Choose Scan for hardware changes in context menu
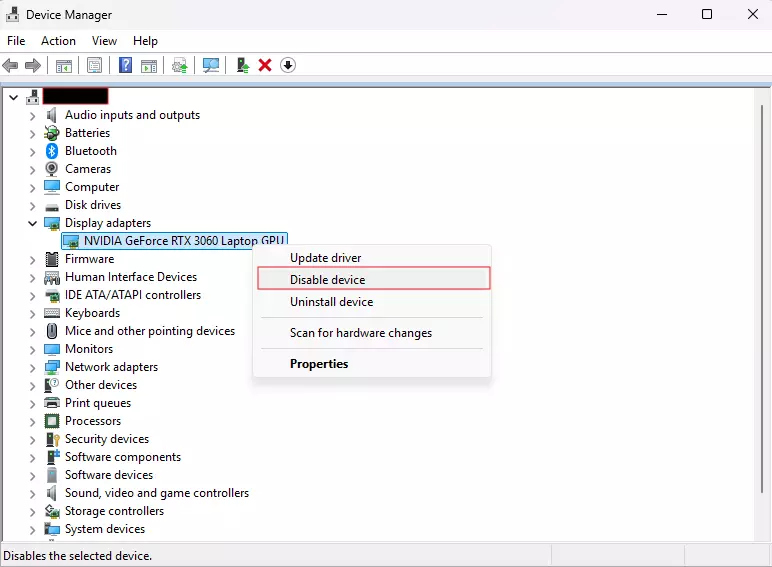772x567 pixels. tap(372, 333)
